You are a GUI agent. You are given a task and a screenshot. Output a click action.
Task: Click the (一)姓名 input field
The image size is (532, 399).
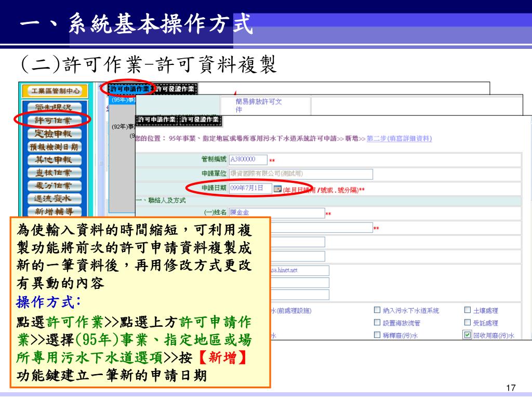pos(277,212)
